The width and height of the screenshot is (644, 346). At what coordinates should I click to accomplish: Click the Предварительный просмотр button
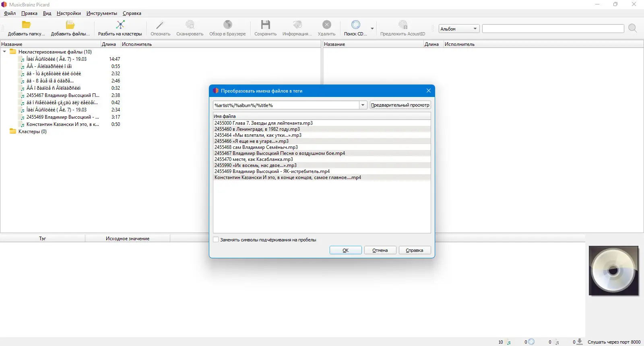[400, 105]
